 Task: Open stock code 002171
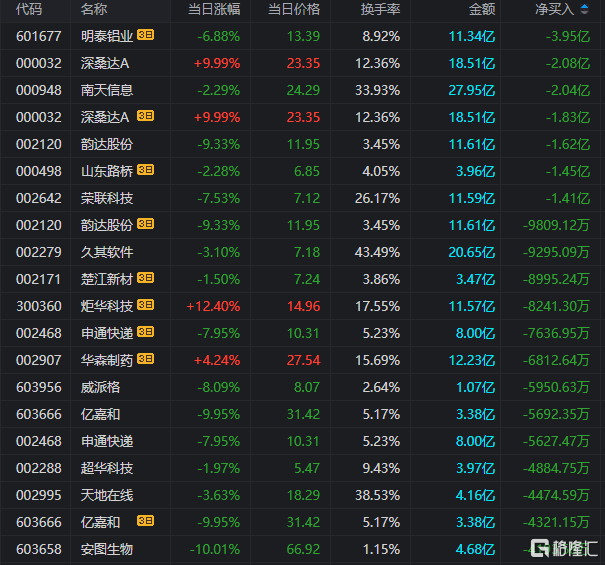38,279
